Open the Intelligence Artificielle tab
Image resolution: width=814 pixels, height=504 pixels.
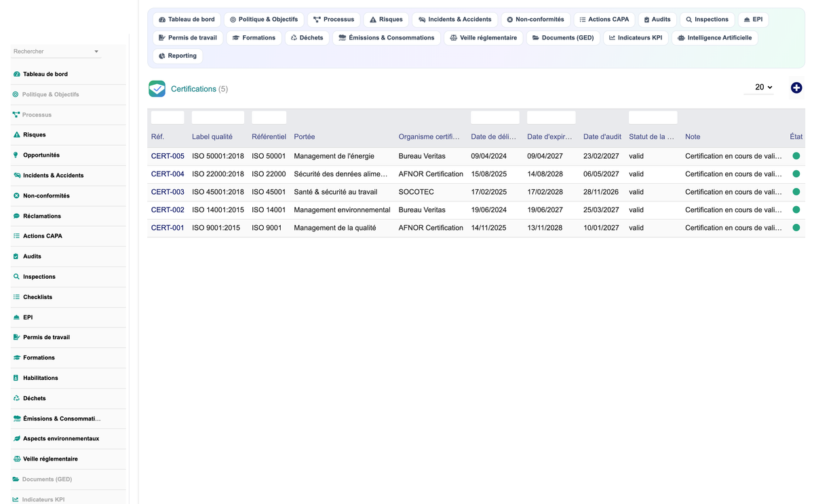[714, 38]
